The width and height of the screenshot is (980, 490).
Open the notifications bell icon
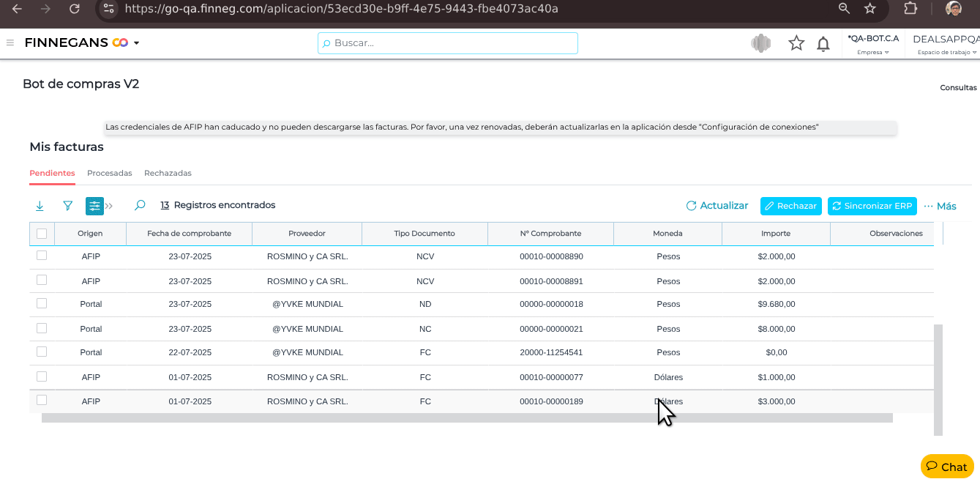point(823,44)
